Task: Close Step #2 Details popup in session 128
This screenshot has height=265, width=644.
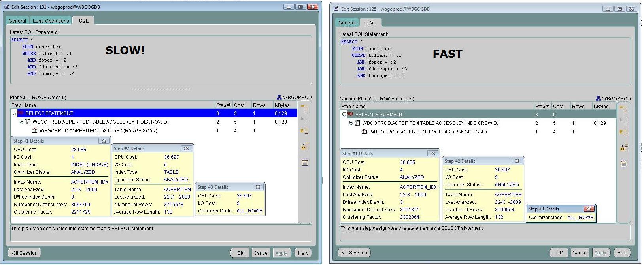Action: click(x=517, y=161)
